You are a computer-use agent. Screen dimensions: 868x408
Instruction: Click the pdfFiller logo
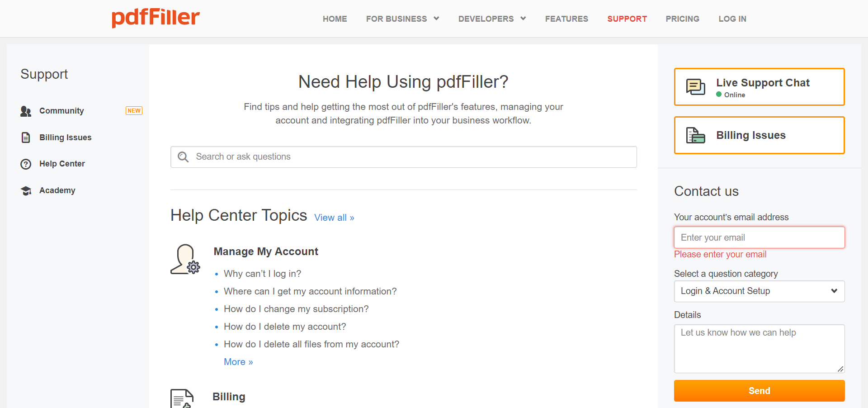pos(156,18)
